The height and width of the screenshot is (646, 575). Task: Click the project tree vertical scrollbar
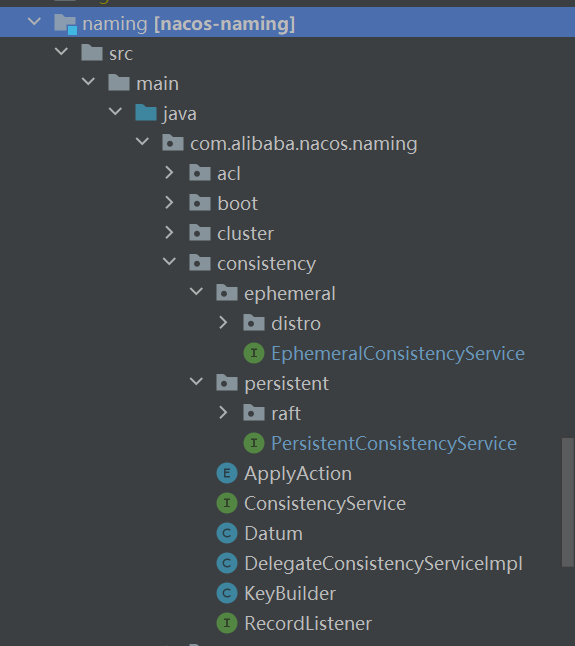pos(568,503)
